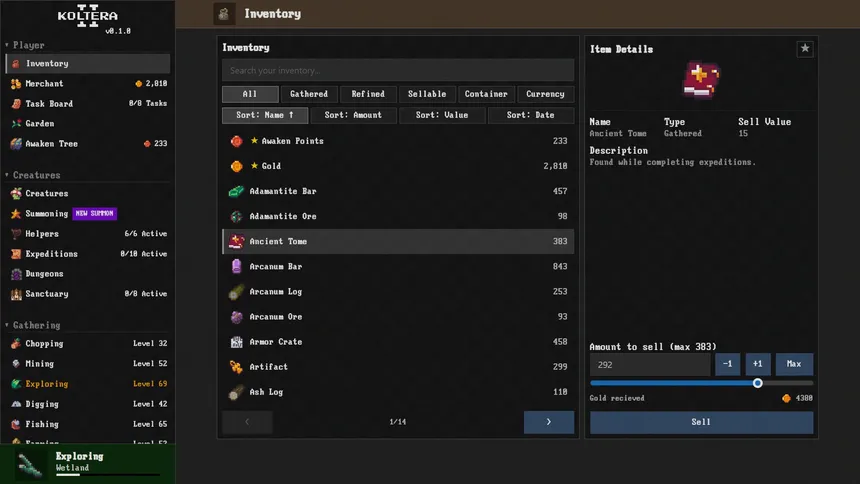Sort inventory by Value
Image resolution: width=860 pixels, height=484 pixels.
tap(442, 115)
